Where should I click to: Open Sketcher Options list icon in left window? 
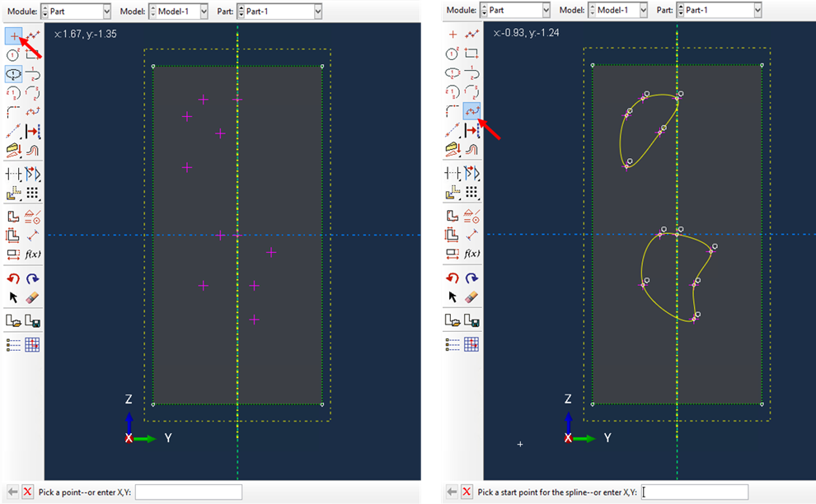click(13, 344)
